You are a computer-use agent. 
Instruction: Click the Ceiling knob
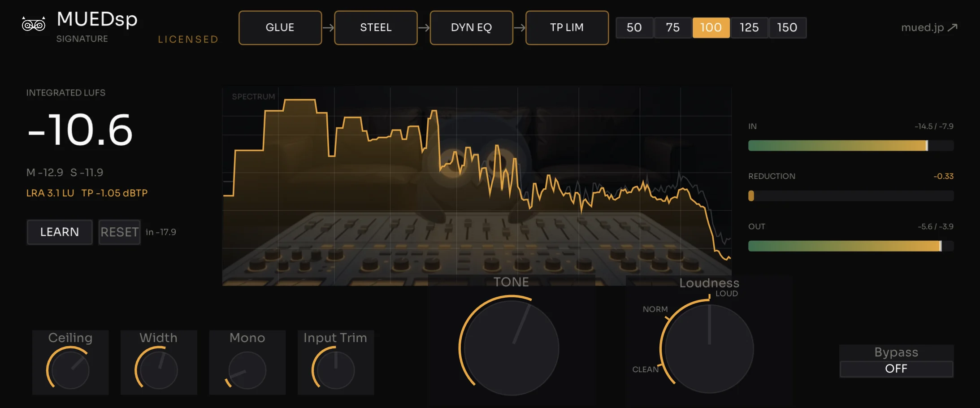(x=70, y=370)
